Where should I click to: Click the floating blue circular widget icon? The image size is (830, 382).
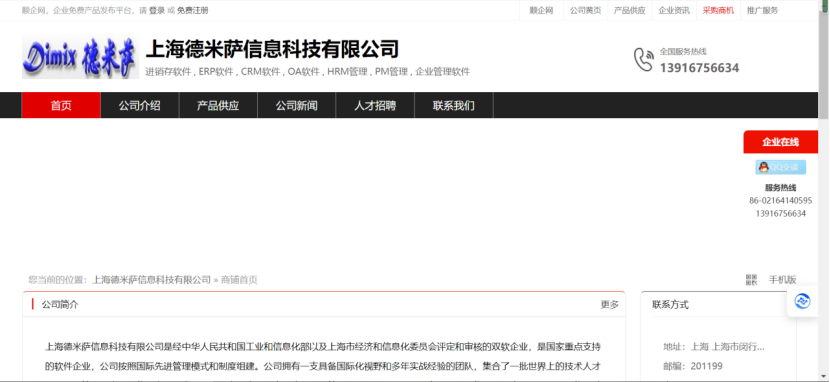[802, 301]
